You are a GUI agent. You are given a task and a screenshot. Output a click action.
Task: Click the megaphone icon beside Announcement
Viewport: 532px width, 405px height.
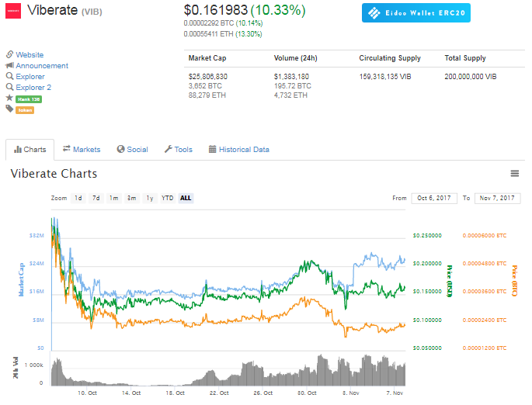(9, 65)
